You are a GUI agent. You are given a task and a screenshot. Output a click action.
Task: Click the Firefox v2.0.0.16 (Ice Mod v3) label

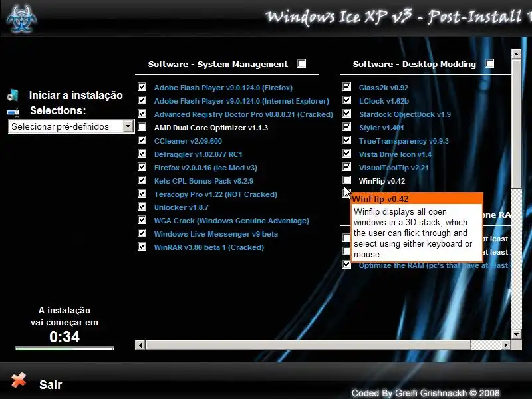tap(205, 168)
